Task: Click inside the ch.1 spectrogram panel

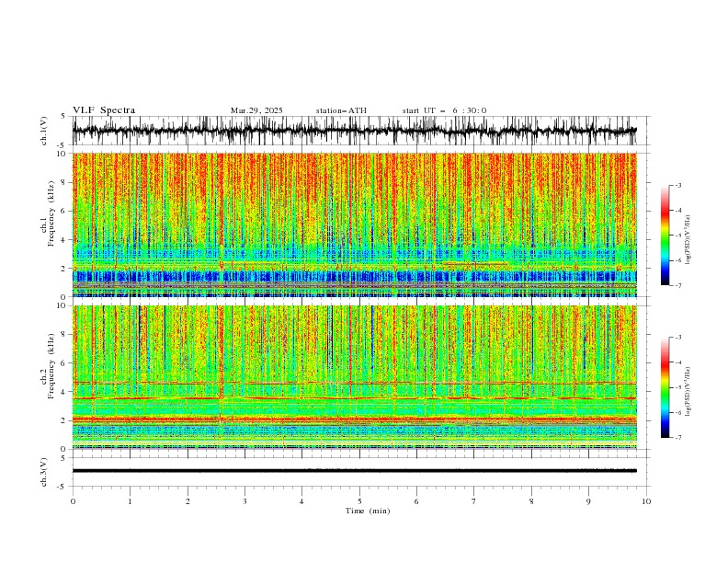Action: coord(355,224)
